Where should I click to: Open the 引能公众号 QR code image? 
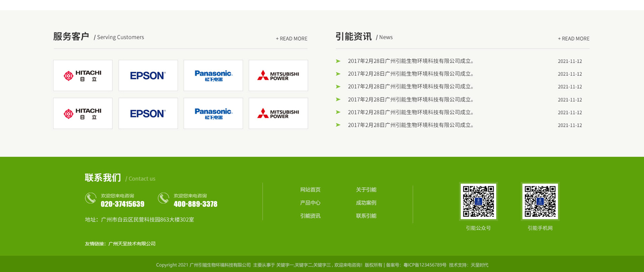[478, 201]
